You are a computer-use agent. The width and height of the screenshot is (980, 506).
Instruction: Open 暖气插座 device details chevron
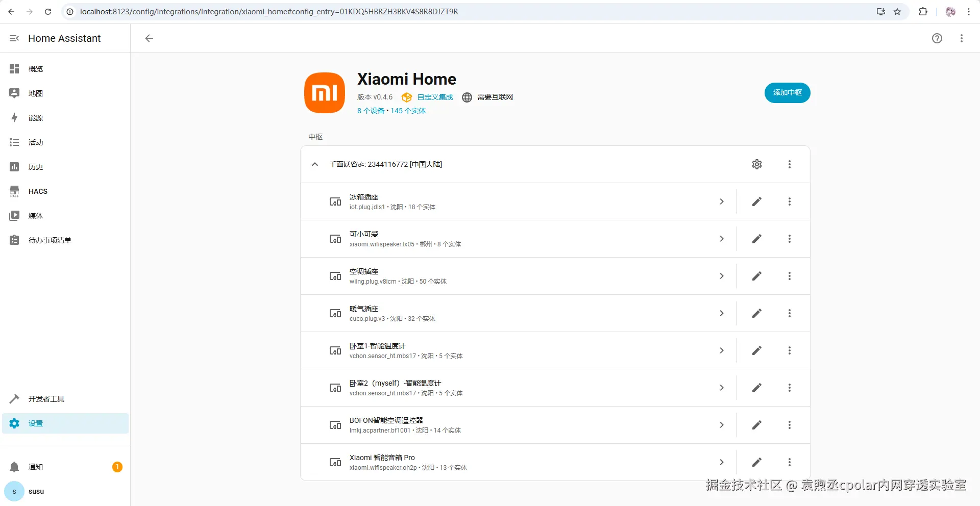coord(722,313)
